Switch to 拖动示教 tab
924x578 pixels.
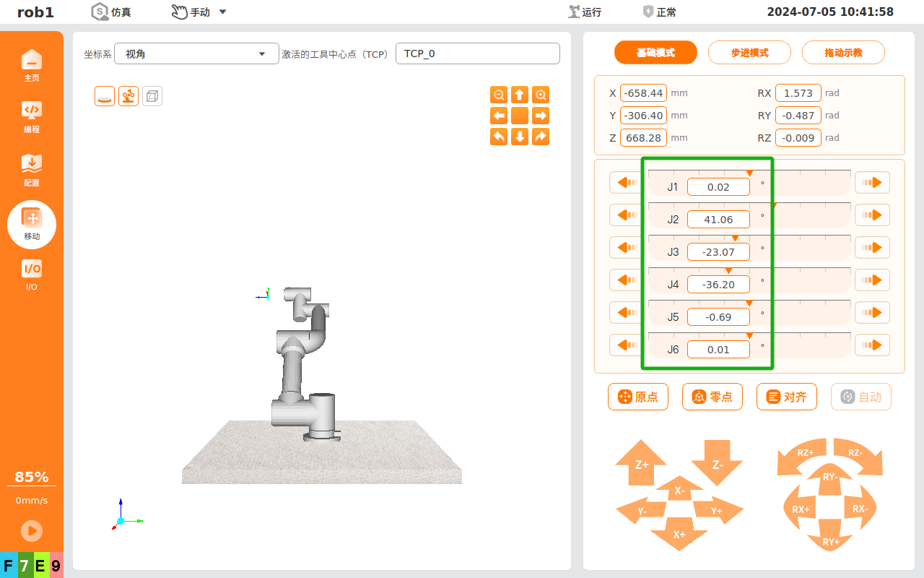[843, 53]
